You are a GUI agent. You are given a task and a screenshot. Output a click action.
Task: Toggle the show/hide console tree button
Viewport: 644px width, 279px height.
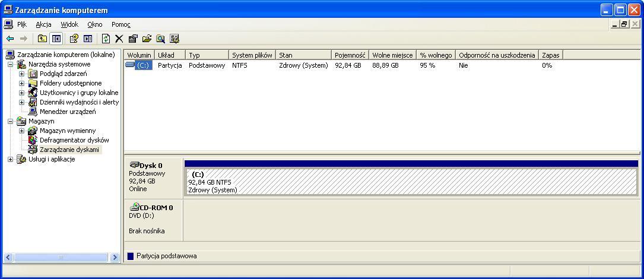[x=56, y=39]
